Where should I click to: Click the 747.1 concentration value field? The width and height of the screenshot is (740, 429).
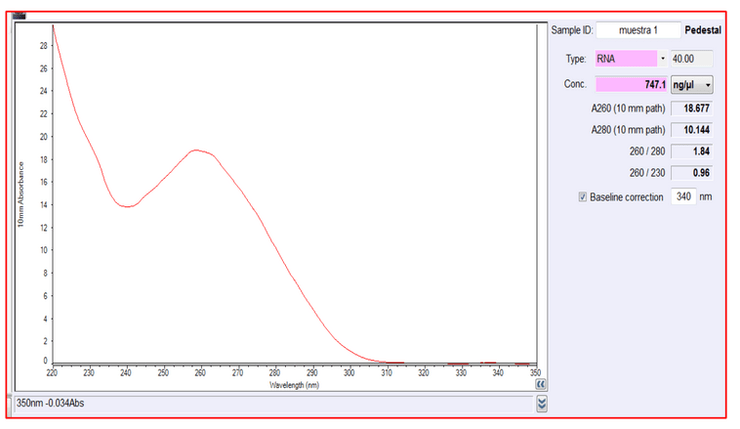coord(631,85)
